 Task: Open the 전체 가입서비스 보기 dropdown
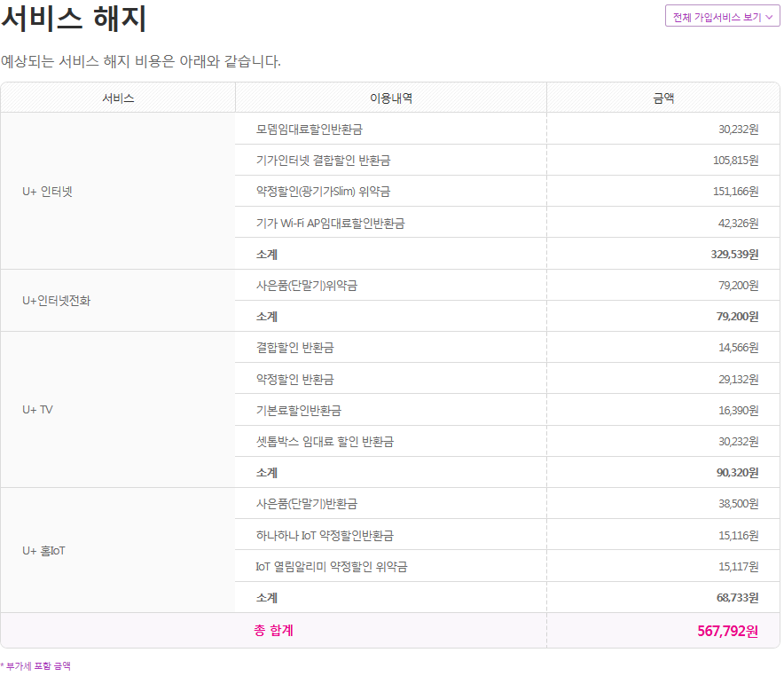[x=717, y=17]
